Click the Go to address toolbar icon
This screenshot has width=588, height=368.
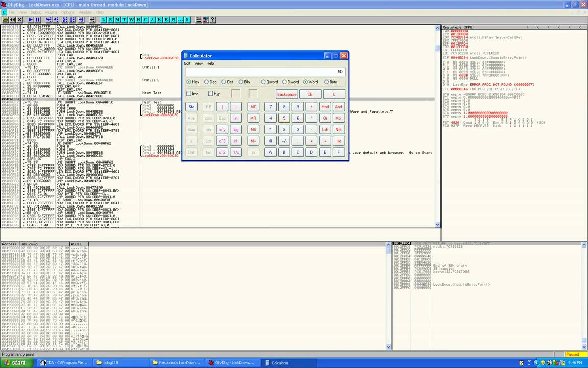click(92, 20)
